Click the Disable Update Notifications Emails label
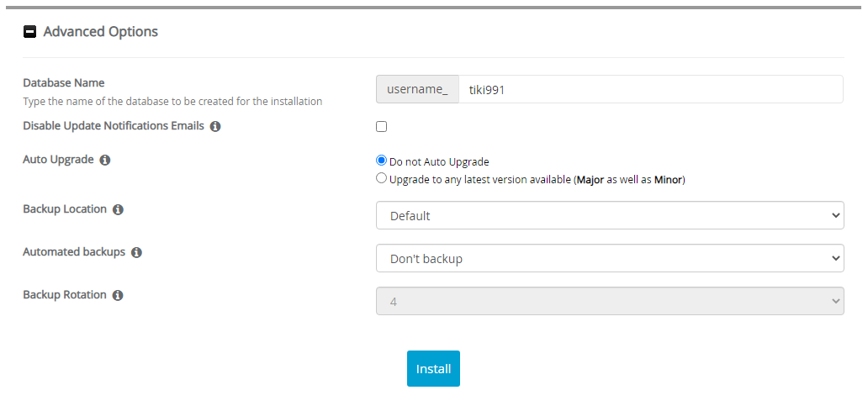 [x=113, y=126]
